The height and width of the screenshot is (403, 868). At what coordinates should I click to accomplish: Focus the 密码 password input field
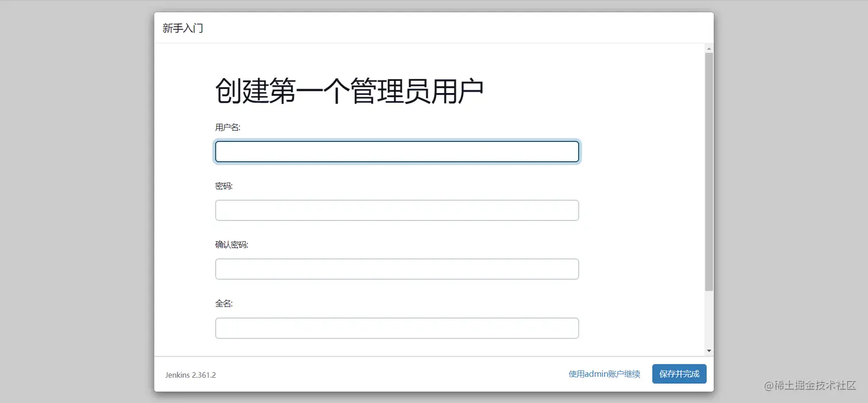click(397, 210)
